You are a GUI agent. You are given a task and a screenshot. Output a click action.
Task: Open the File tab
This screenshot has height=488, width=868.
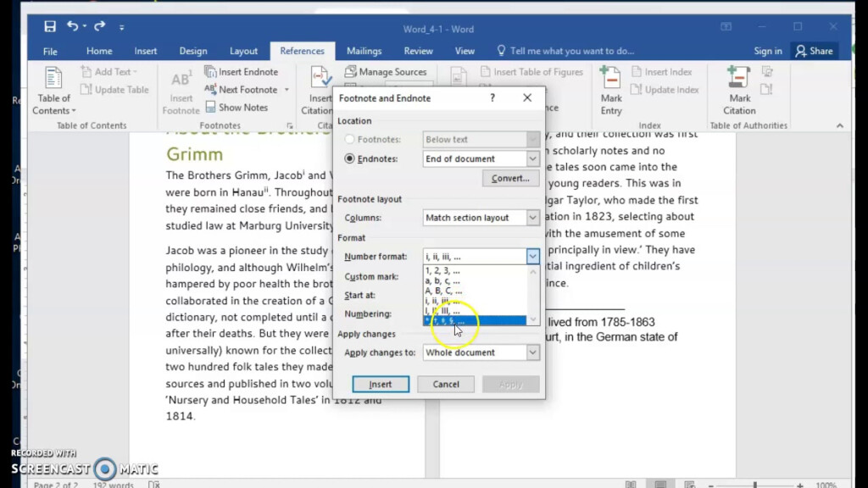[x=50, y=51]
